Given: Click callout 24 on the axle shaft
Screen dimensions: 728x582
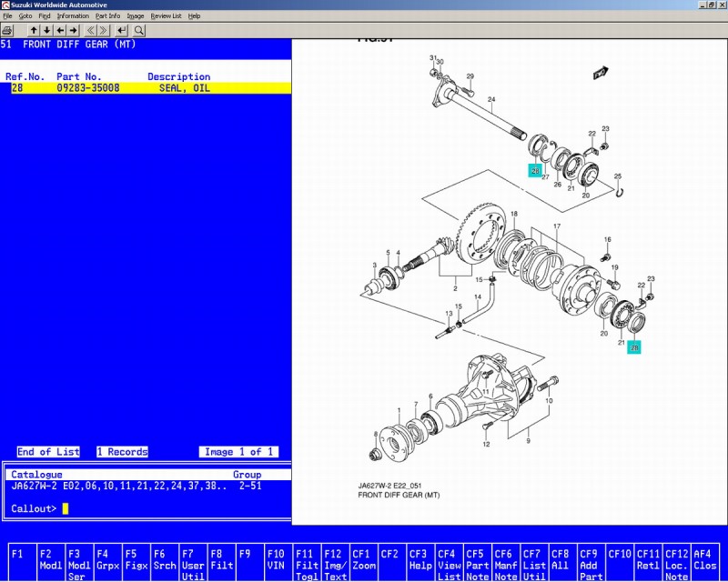Looking at the screenshot, I should coord(491,99).
